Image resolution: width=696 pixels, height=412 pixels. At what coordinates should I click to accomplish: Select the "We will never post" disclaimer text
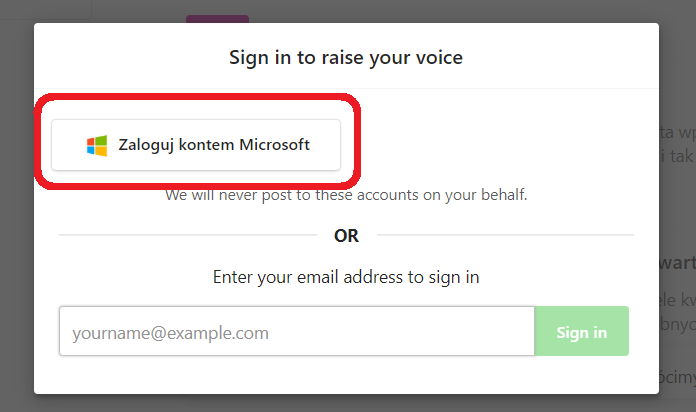(346, 195)
